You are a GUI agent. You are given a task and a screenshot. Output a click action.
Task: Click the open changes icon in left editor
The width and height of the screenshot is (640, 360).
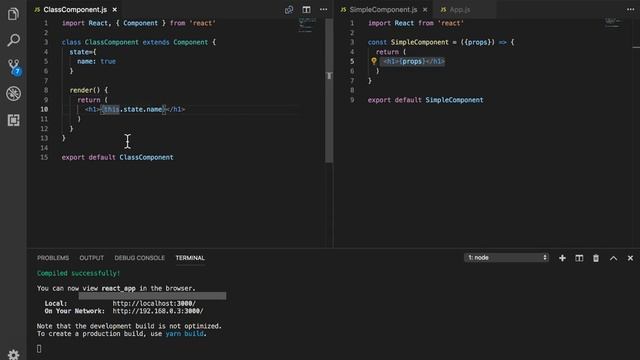289,9
